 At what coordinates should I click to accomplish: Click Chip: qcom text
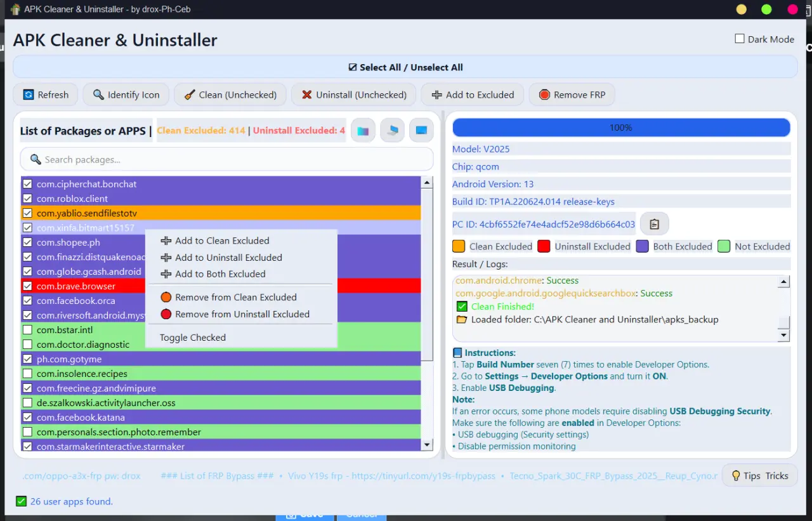476,166
